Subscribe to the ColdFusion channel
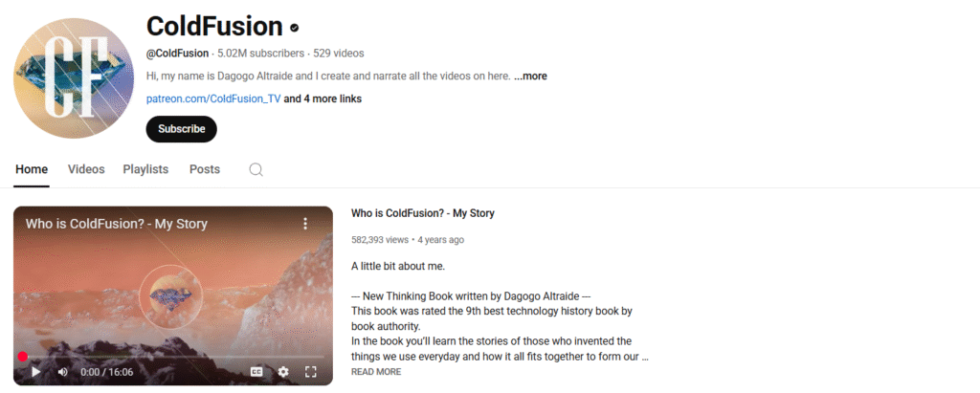Image resolution: width=980 pixels, height=393 pixels. click(181, 129)
